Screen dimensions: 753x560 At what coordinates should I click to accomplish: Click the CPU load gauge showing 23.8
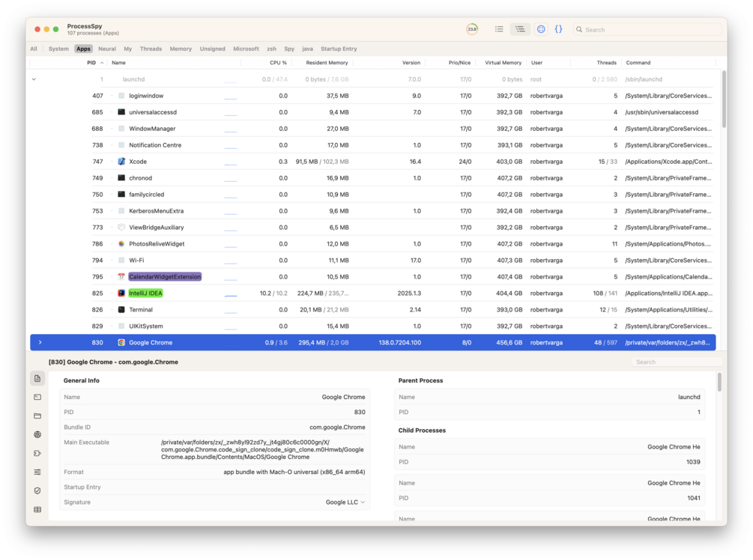point(472,29)
